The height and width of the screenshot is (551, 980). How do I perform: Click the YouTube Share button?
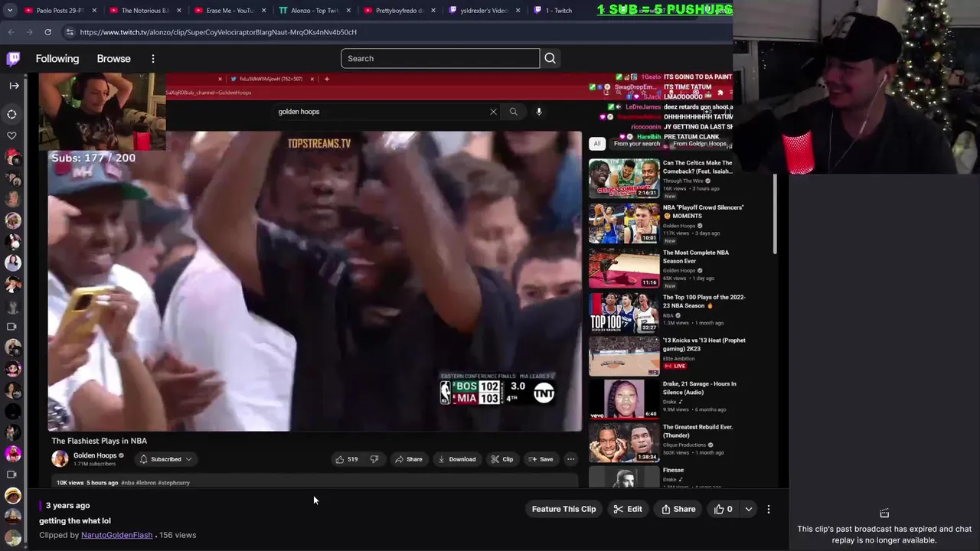(409, 459)
